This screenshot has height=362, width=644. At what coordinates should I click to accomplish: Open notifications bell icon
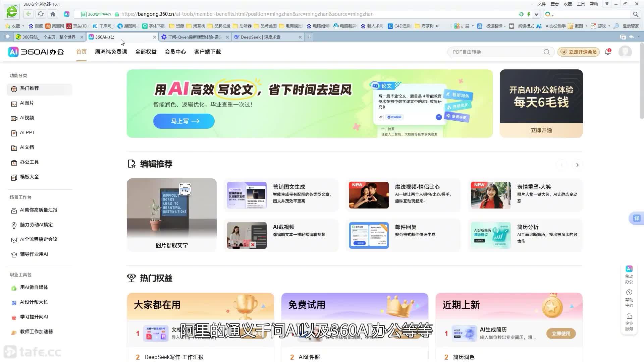pos(608,52)
